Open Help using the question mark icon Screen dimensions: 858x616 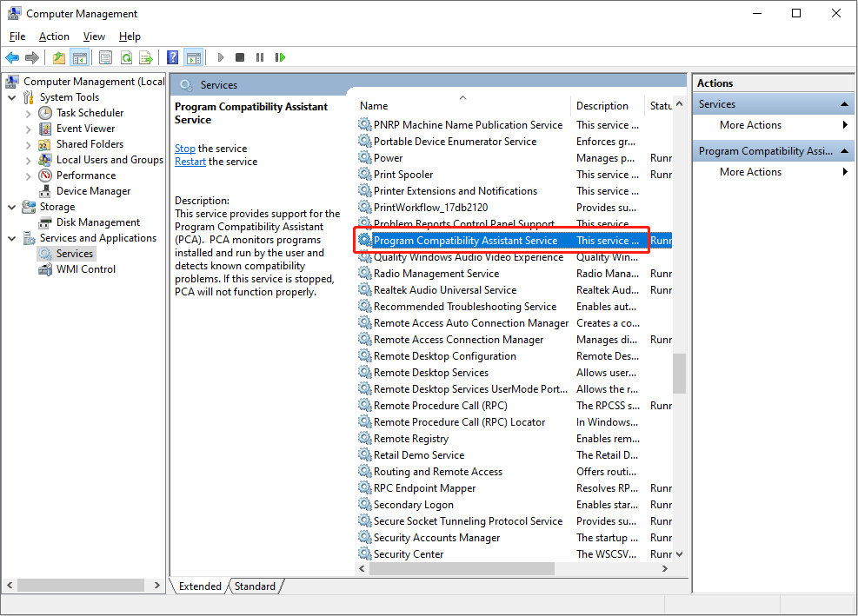(171, 57)
